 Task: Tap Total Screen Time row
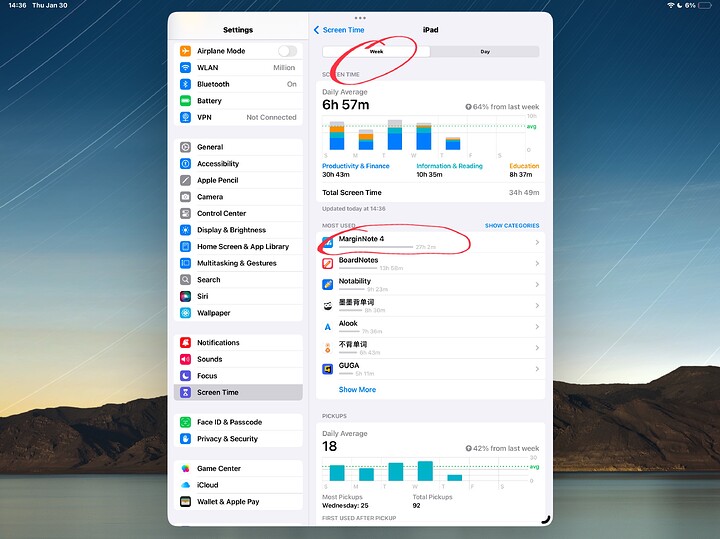point(431,192)
